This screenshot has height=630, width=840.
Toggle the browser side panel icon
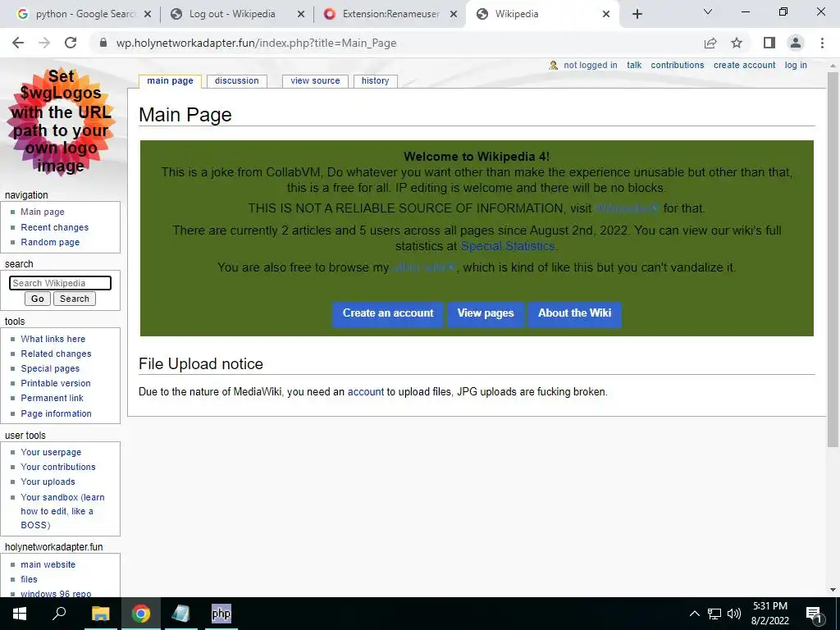click(769, 43)
